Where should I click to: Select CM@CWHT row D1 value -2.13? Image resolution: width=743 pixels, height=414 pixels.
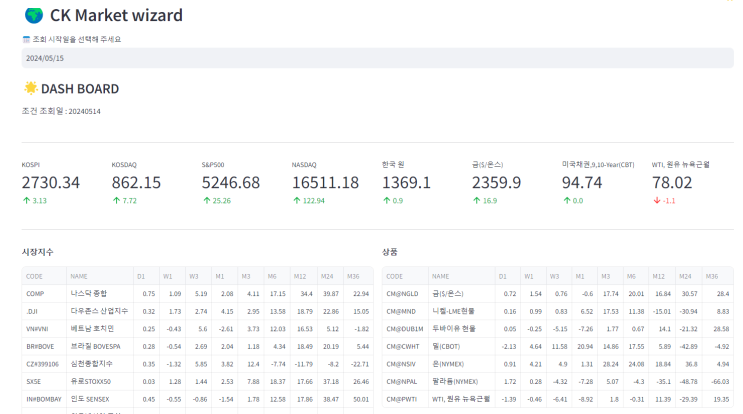[507, 346]
